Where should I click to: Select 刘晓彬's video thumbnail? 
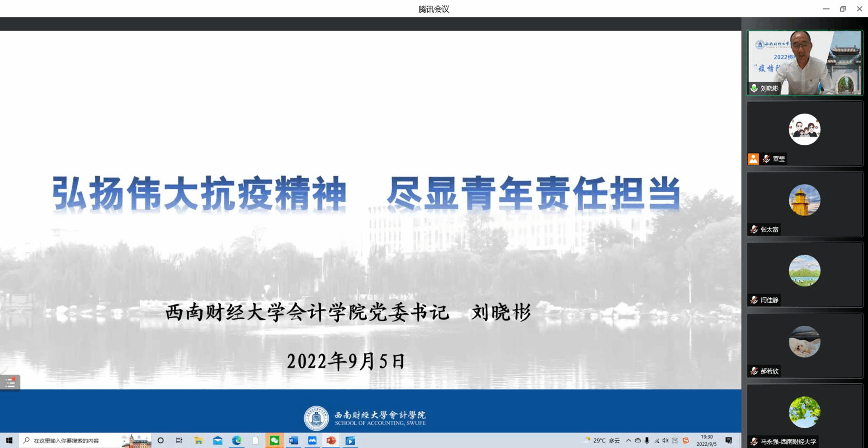point(805,62)
